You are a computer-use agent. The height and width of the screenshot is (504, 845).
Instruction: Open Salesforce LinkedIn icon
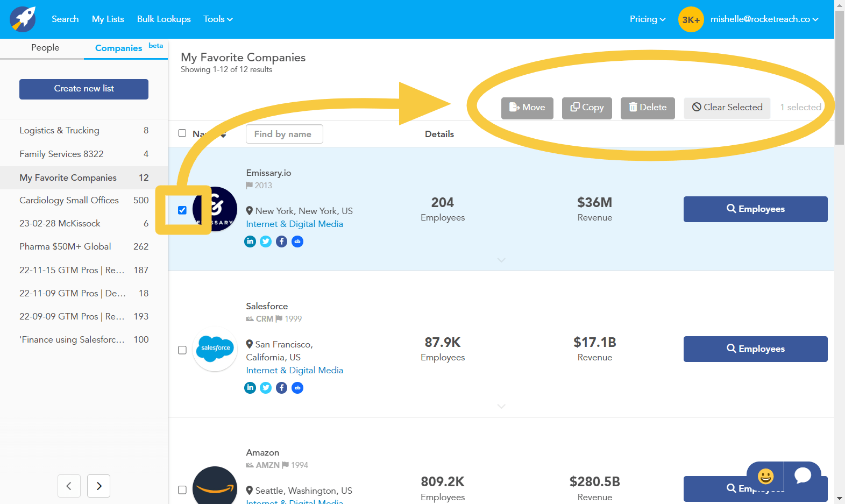click(x=250, y=388)
